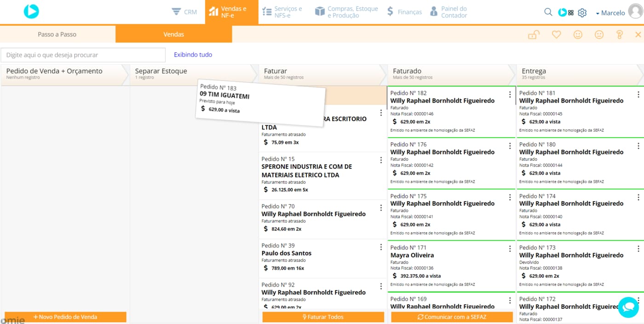Open the Pedido Nº 172 card
The width and height of the screenshot is (644, 324).
pos(580,308)
